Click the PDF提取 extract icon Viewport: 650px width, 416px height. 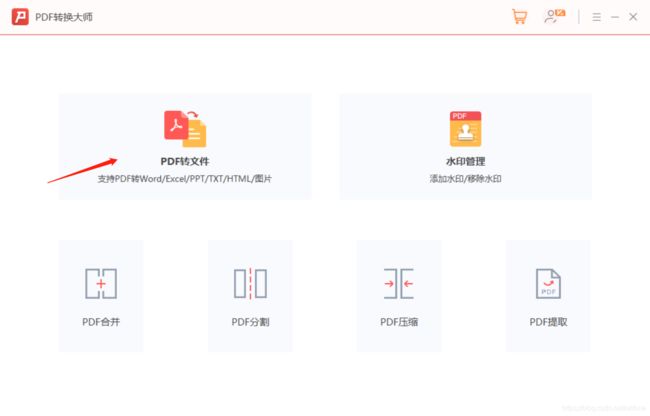pos(548,284)
